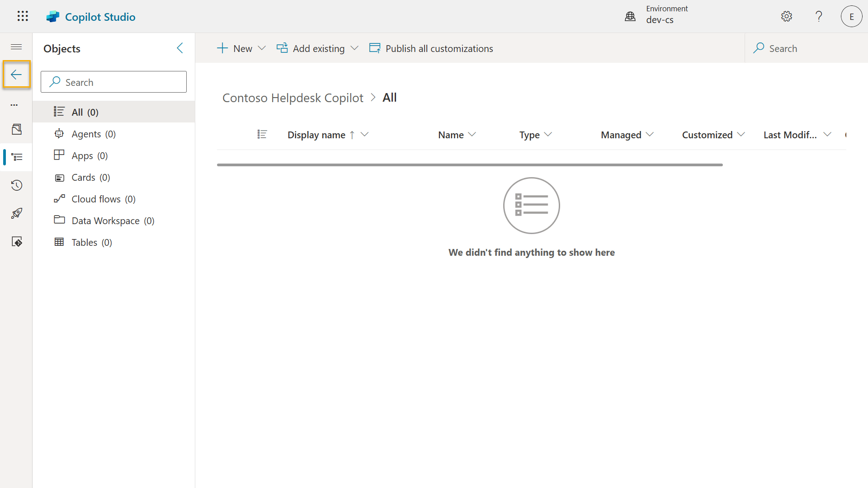The image size is (868, 488).
Task: Toggle list view icon in table header
Action: 262,135
